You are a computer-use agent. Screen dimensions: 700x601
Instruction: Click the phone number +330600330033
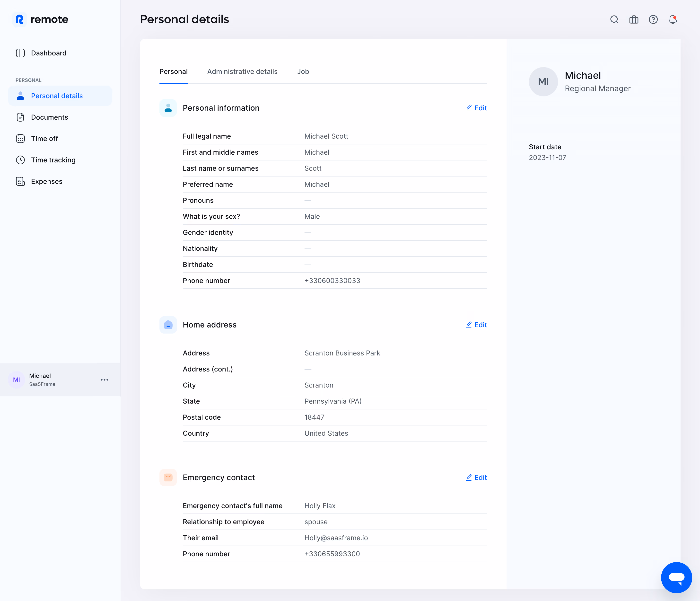click(332, 281)
